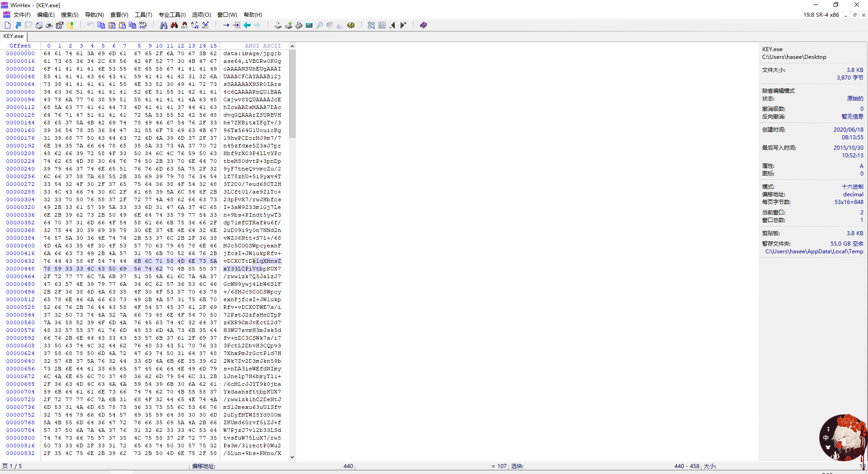Click the Go to sector icon
This screenshot has height=474, width=868.
pos(236,25)
